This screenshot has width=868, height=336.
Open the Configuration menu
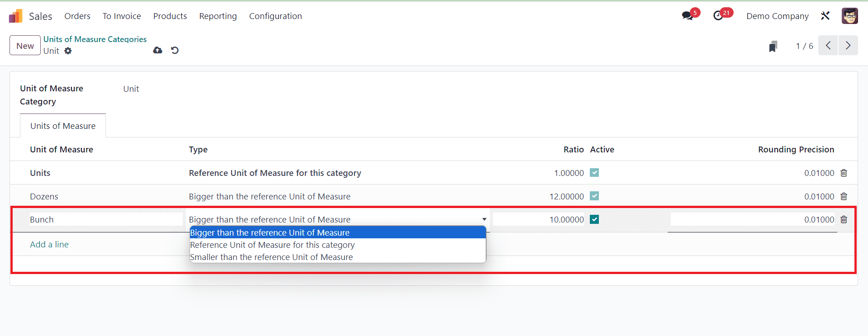click(x=275, y=16)
